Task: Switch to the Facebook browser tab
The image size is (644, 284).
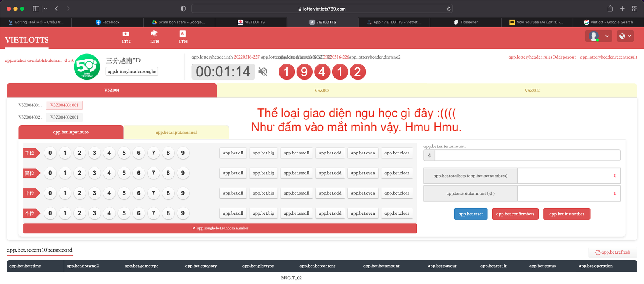Action: click(x=107, y=22)
